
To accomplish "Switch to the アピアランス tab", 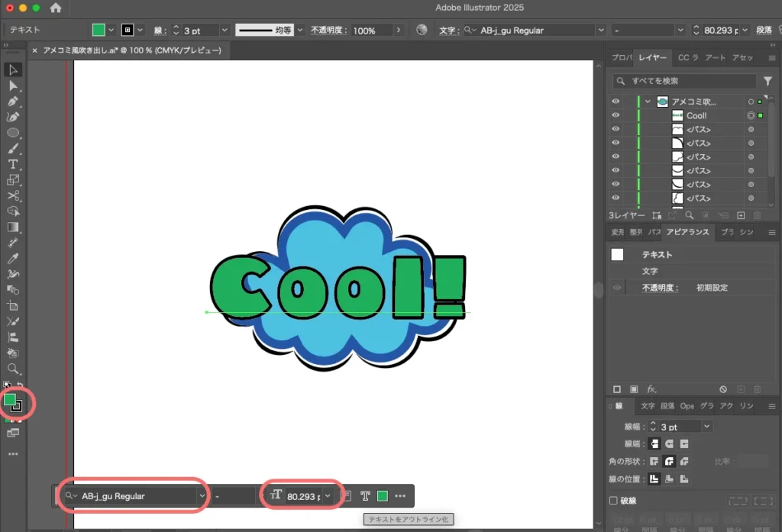I will coord(687,232).
